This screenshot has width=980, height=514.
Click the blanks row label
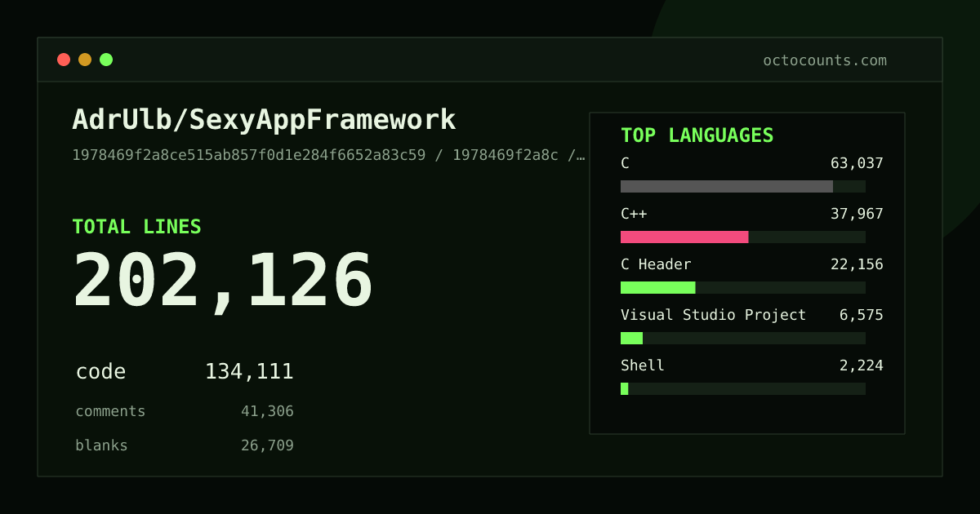[x=101, y=445]
